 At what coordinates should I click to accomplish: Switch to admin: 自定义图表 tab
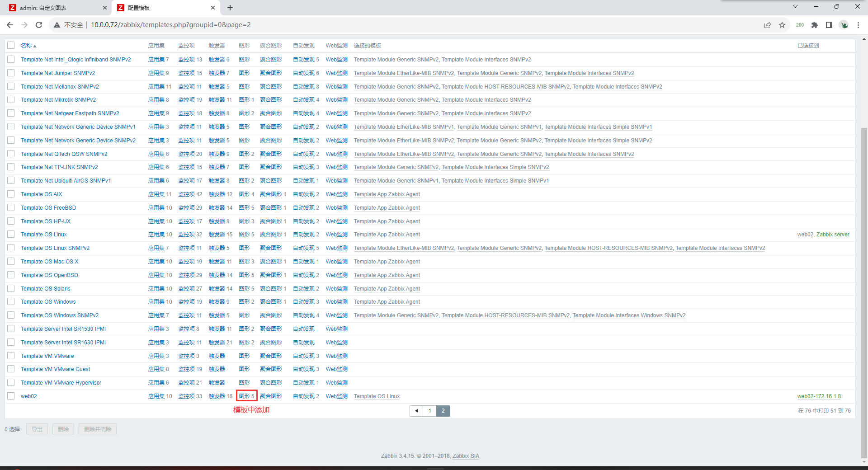[57, 8]
